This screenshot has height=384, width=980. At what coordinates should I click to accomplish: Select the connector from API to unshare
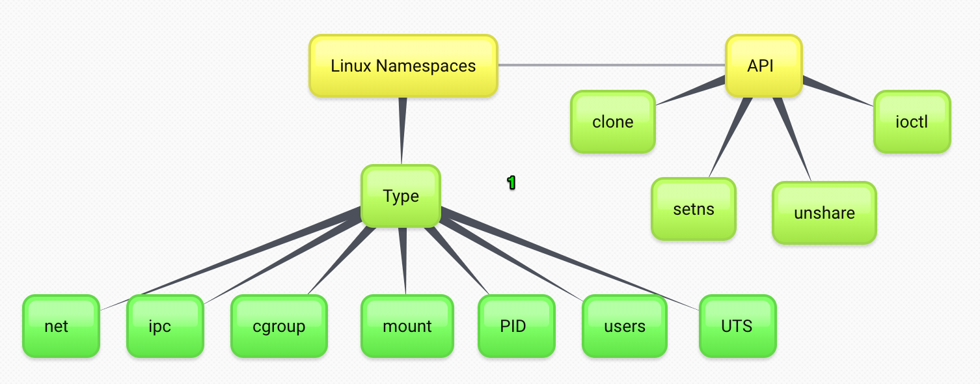point(792,137)
